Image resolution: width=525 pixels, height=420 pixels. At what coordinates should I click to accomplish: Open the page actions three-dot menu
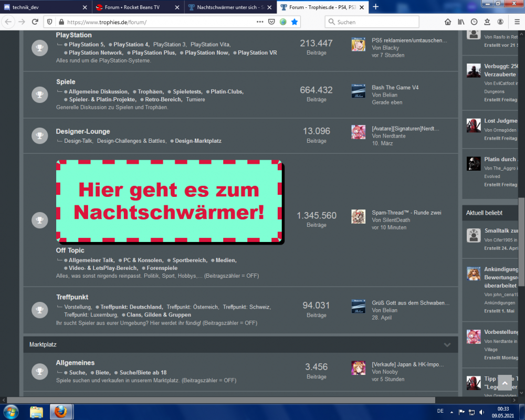point(260,22)
